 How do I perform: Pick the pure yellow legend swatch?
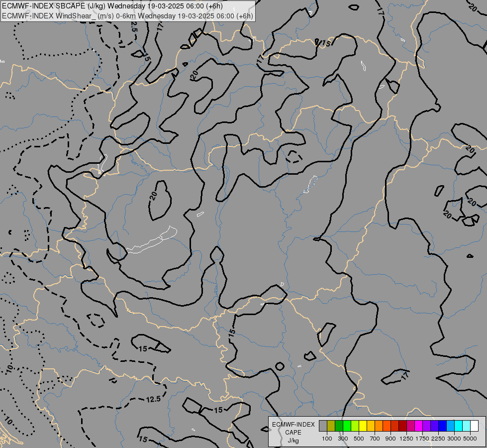point(363,426)
